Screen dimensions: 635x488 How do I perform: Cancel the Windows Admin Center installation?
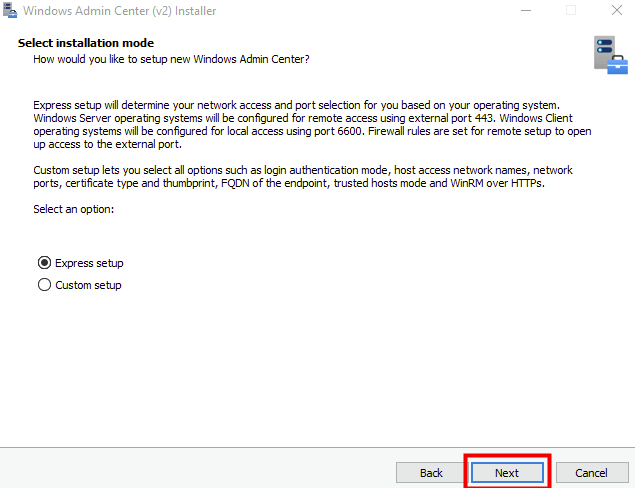click(591, 472)
